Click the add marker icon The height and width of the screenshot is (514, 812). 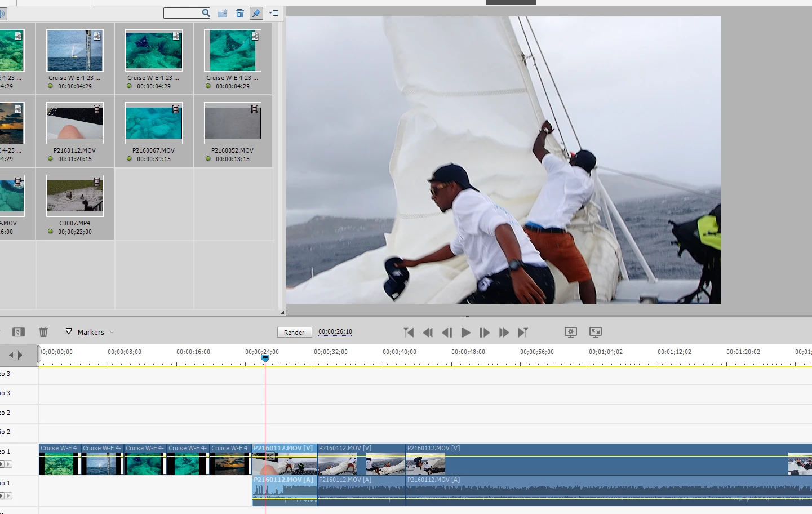coord(69,331)
